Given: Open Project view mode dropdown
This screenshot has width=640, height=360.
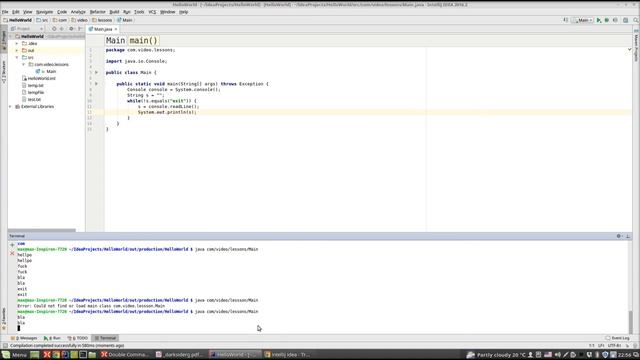Looking at the screenshot, I should click(27, 29).
